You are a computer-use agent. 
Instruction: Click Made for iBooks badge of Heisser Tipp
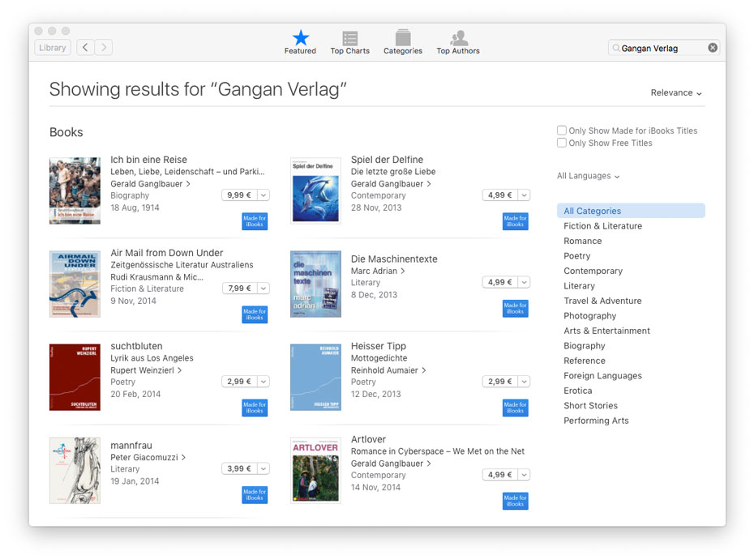tap(515, 408)
